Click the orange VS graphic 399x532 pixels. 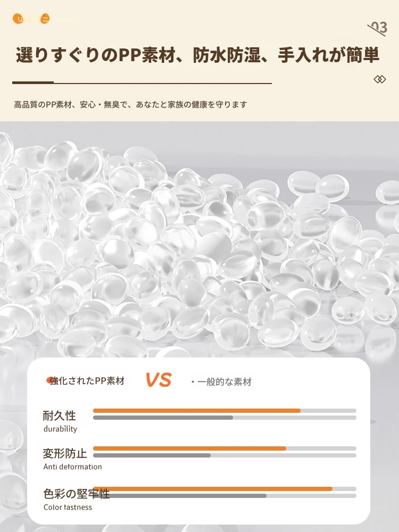[x=159, y=380]
